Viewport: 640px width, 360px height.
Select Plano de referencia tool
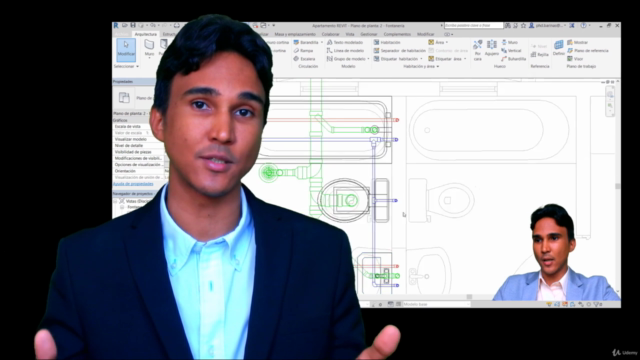pyautogui.click(x=587, y=51)
